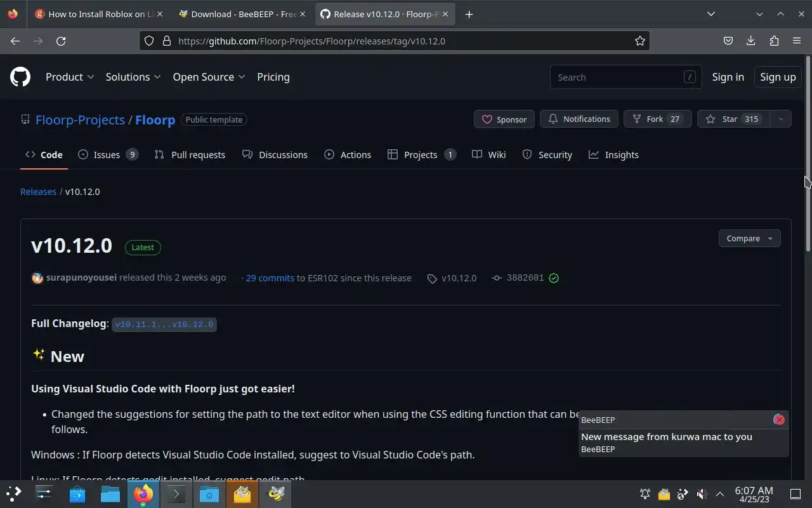The image size is (812, 508).
Task: Click the Sponsor button
Action: [504, 119]
